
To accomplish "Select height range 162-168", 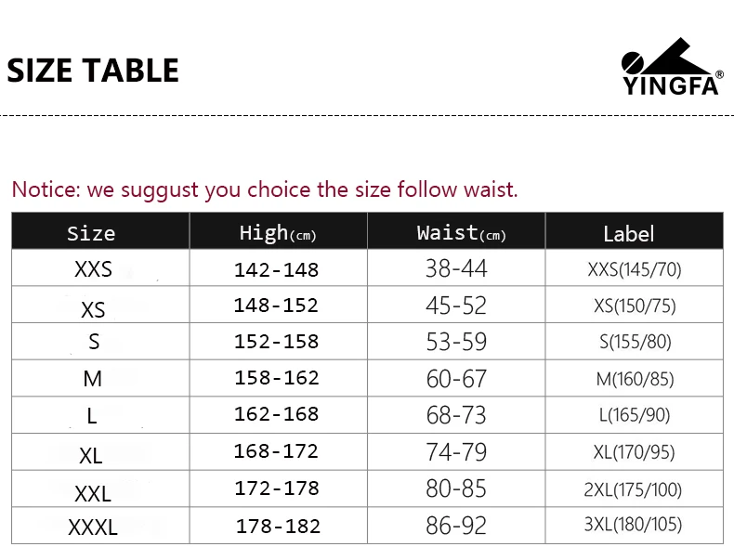I will click(x=277, y=414).
